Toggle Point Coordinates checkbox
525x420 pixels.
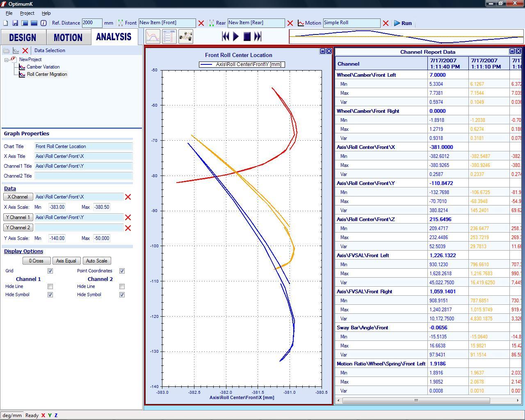pos(122,271)
